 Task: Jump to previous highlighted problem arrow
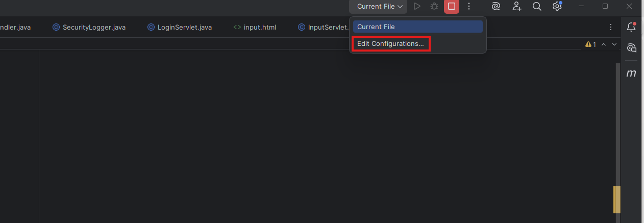pos(604,45)
